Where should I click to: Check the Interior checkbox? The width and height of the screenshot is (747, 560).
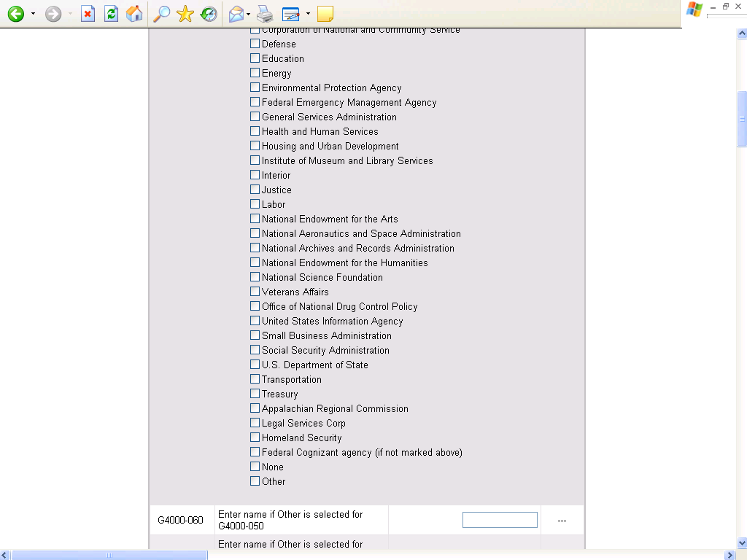pyautogui.click(x=255, y=175)
